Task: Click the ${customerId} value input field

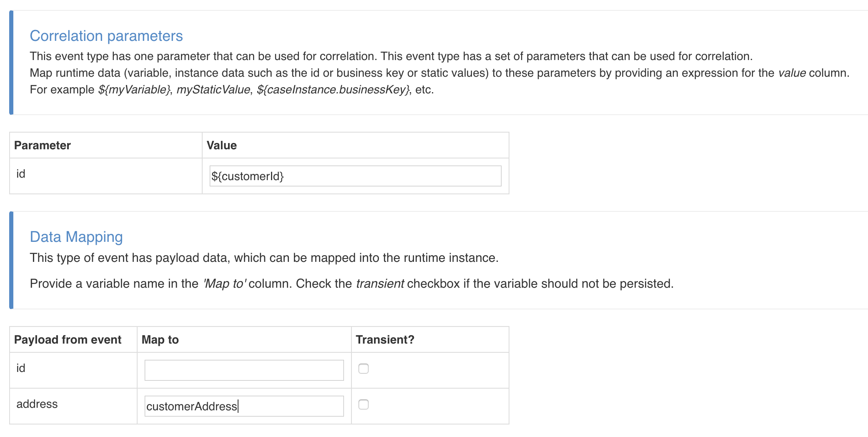Action: click(x=355, y=176)
